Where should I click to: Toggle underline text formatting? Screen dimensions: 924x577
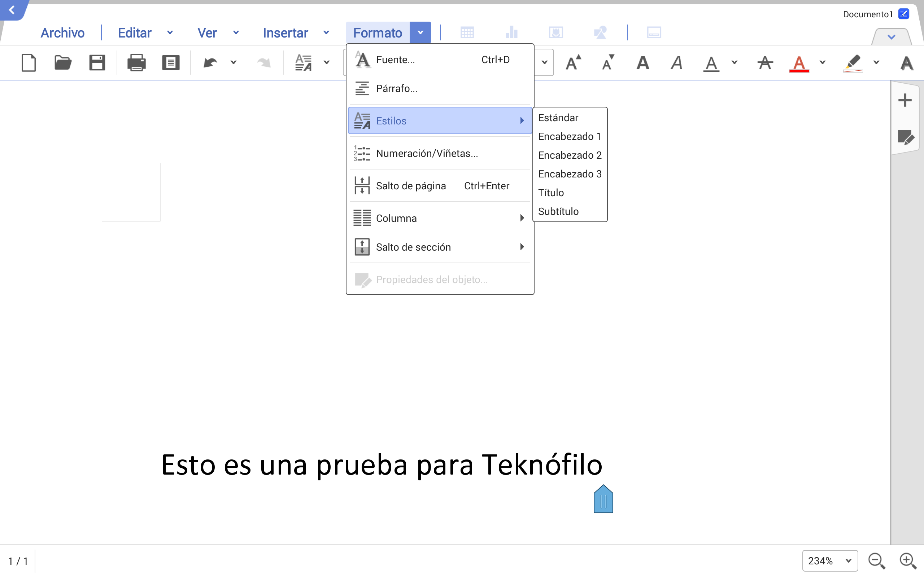point(711,63)
